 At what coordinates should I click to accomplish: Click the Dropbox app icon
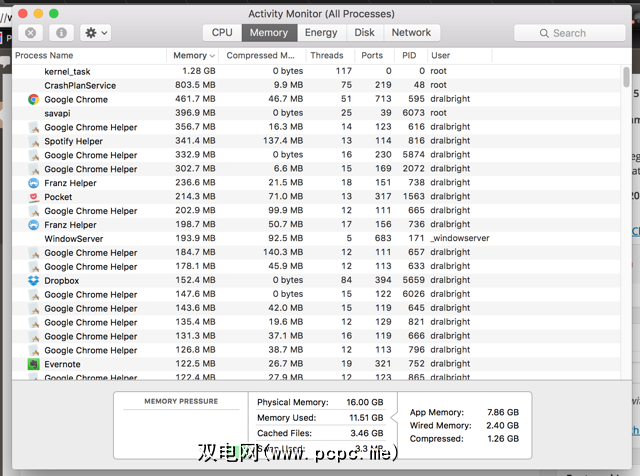pos(33,280)
